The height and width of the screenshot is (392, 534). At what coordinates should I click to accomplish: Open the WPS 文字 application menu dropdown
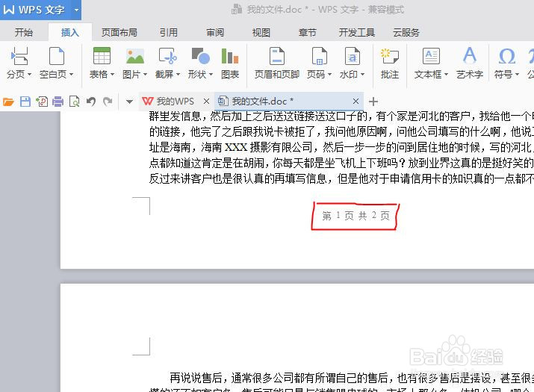77,10
